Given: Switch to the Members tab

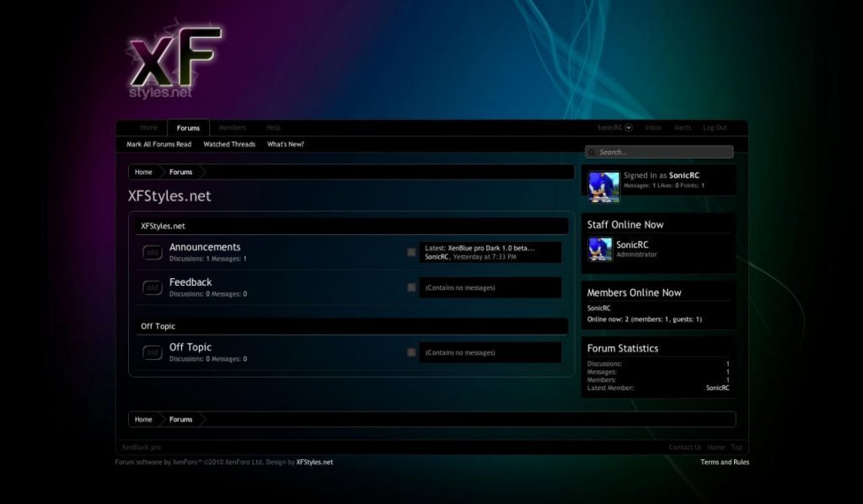Looking at the screenshot, I should pos(233,127).
